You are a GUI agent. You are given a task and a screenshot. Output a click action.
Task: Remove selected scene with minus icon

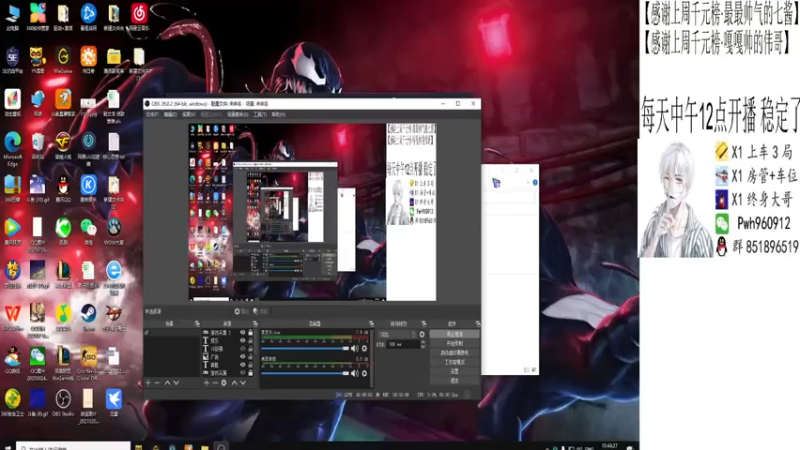pyautogui.click(x=157, y=382)
